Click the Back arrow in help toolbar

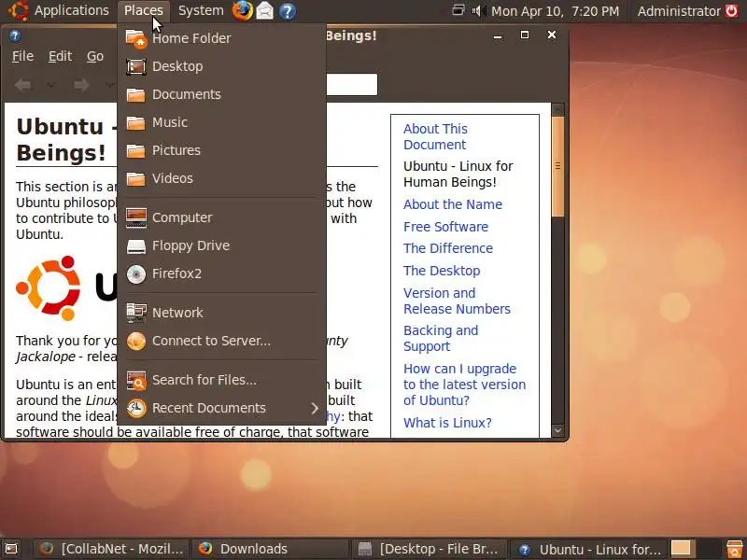[22, 85]
